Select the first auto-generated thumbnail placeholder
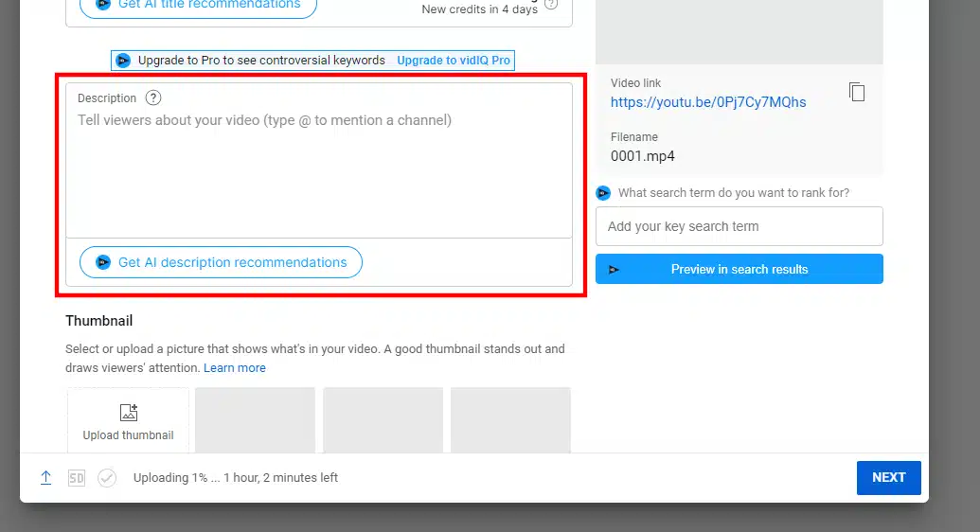The width and height of the screenshot is (980, 532). (x=255, y=418)
